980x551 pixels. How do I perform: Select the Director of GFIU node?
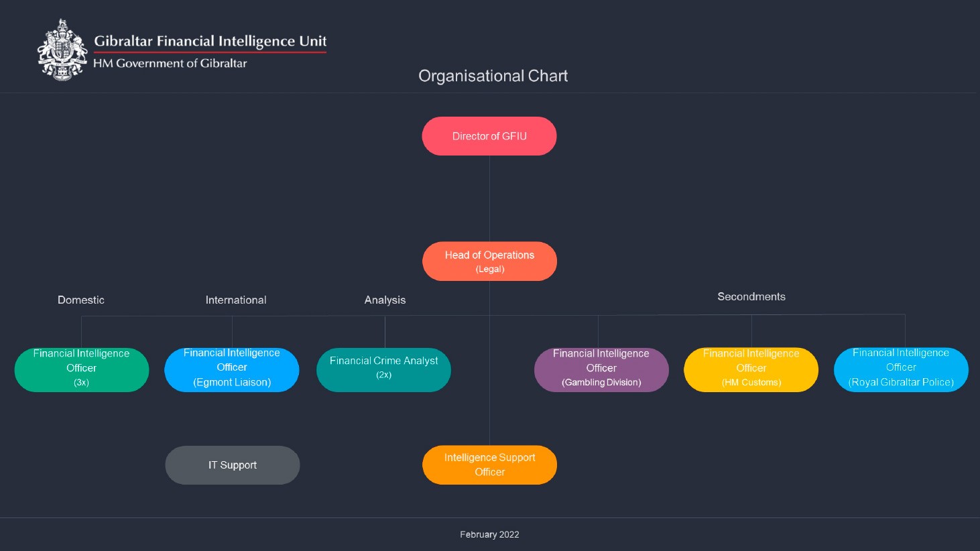(489, 136)
